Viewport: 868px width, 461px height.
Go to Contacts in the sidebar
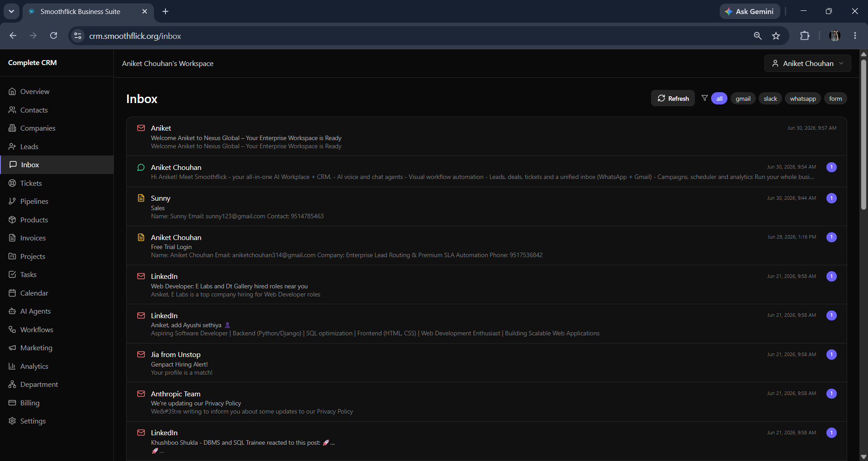tap(57, 110)
